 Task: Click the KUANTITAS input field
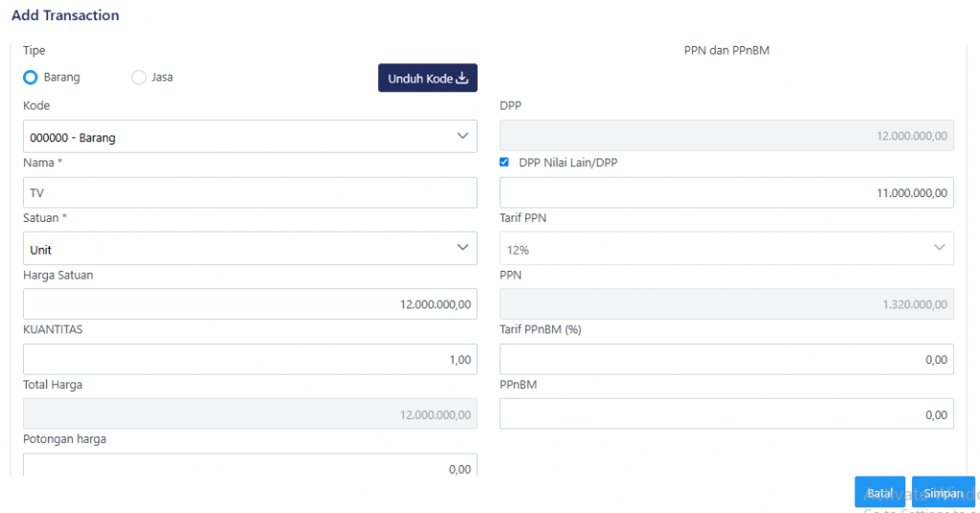[250, 360]
